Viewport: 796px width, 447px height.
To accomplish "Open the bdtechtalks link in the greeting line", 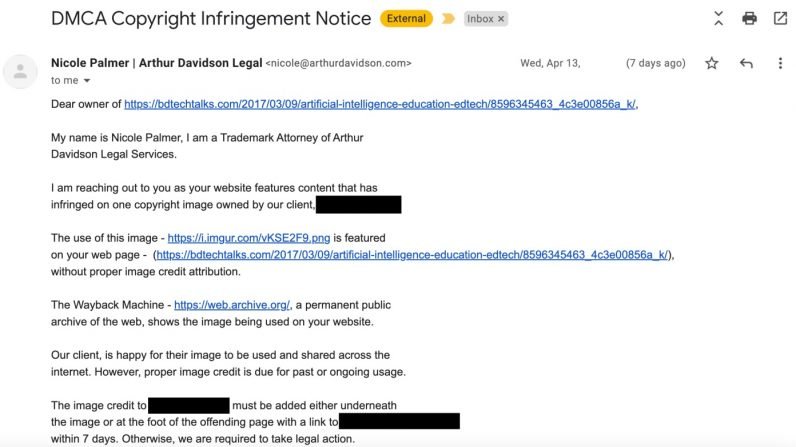I will tap(380, 104).
